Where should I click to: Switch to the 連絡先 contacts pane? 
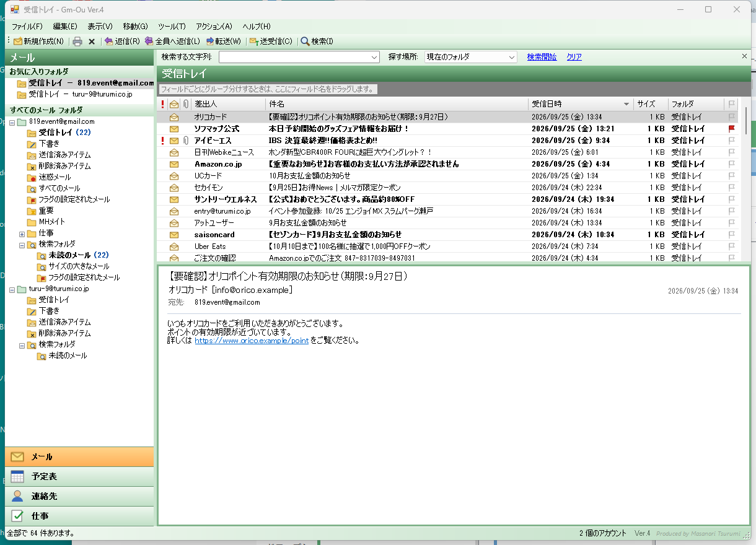click(x=79, y=496)
